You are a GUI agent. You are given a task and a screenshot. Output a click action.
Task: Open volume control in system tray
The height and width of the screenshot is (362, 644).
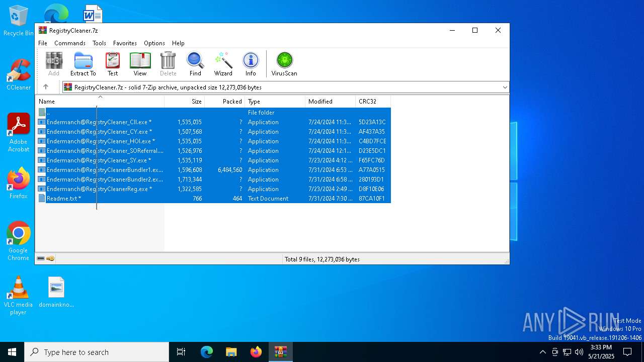(579, 352)
